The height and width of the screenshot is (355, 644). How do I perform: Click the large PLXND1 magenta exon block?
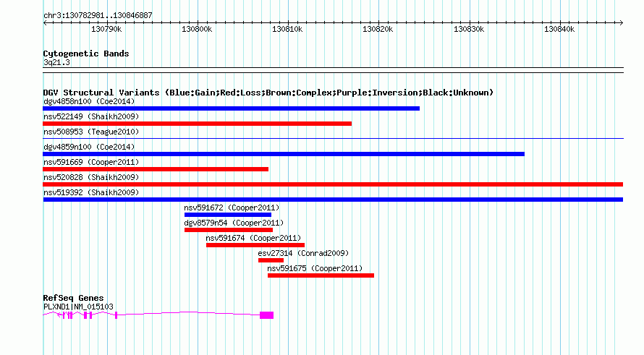266,315
